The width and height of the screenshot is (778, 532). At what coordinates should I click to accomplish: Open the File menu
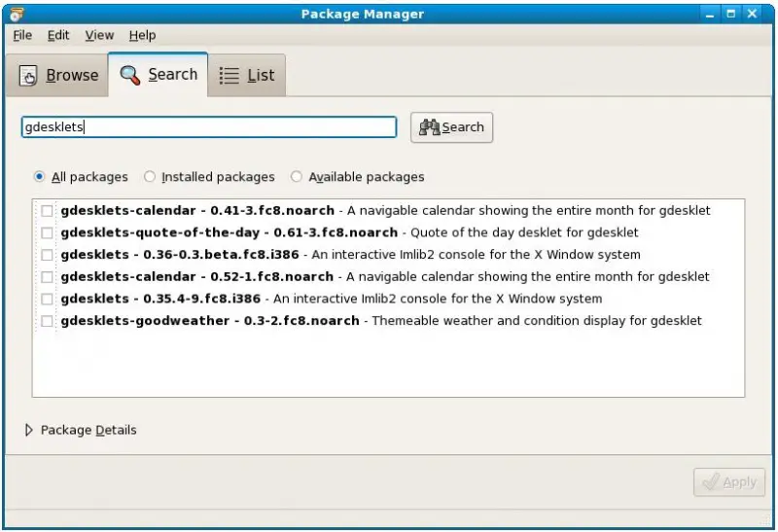(22, 35)
